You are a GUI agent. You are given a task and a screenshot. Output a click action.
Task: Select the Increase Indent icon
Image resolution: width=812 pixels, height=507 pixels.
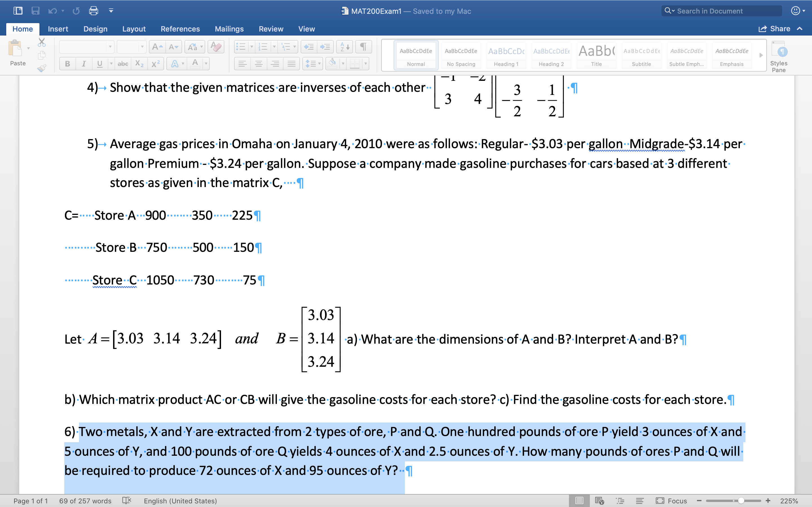(325, 46)
